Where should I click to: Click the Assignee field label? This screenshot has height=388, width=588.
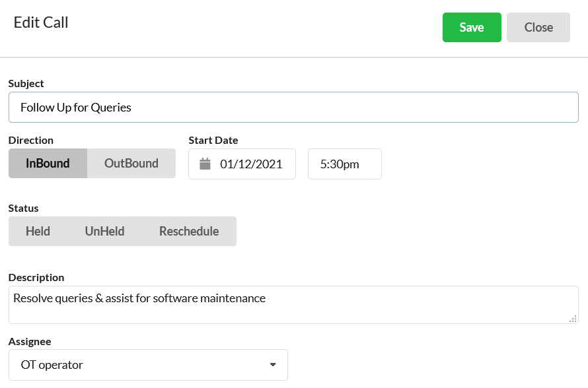point(30,342)
